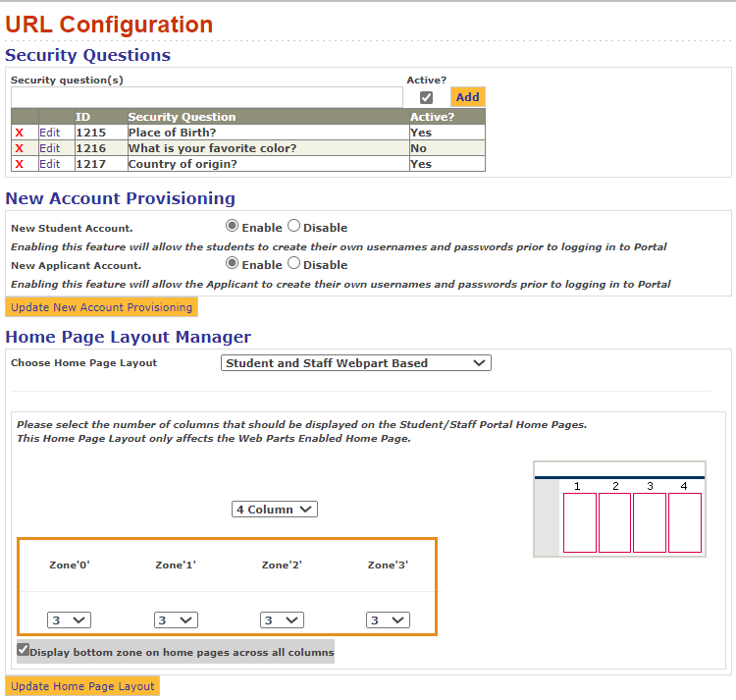Click Update New Account Provisioning button
This screenshot has width=736, height=700.
coord(101,307)
